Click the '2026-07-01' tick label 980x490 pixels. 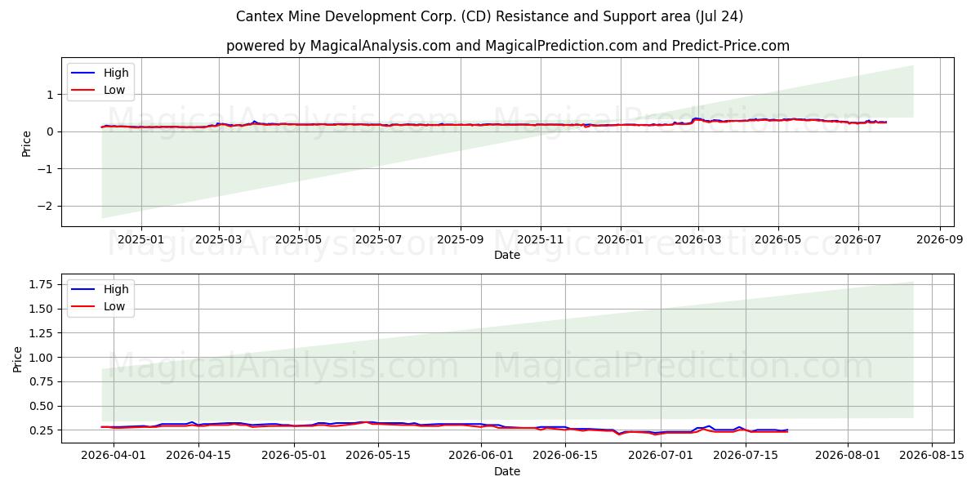662,456
